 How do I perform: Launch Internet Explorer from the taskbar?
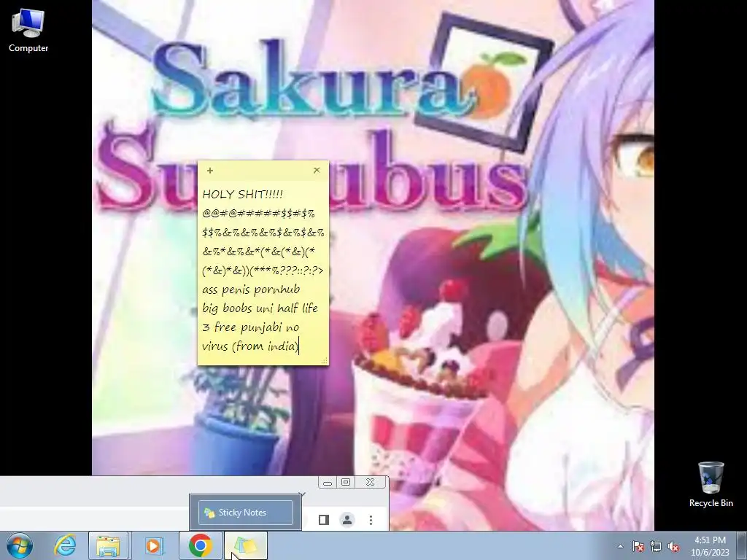[x=65, y=545]
